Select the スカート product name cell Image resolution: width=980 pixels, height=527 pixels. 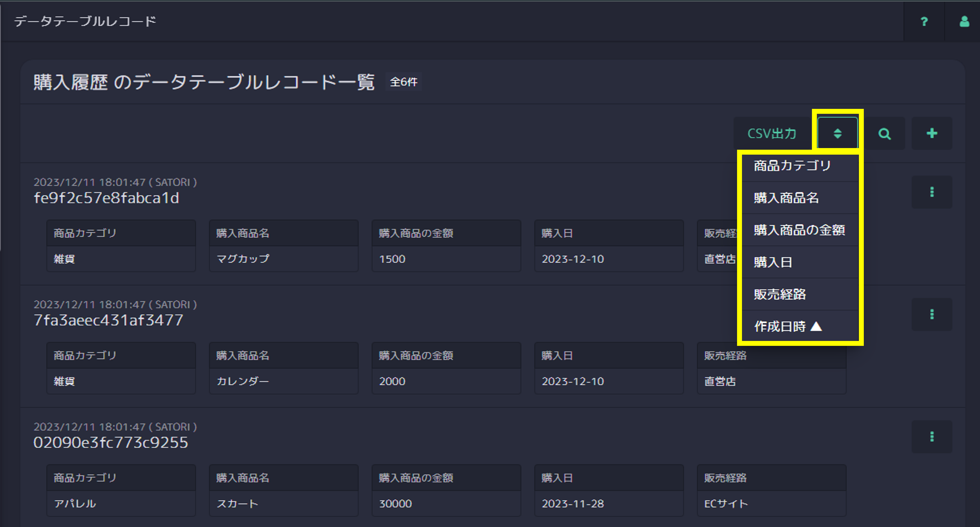pyautogui.click(x=284, y=504)
